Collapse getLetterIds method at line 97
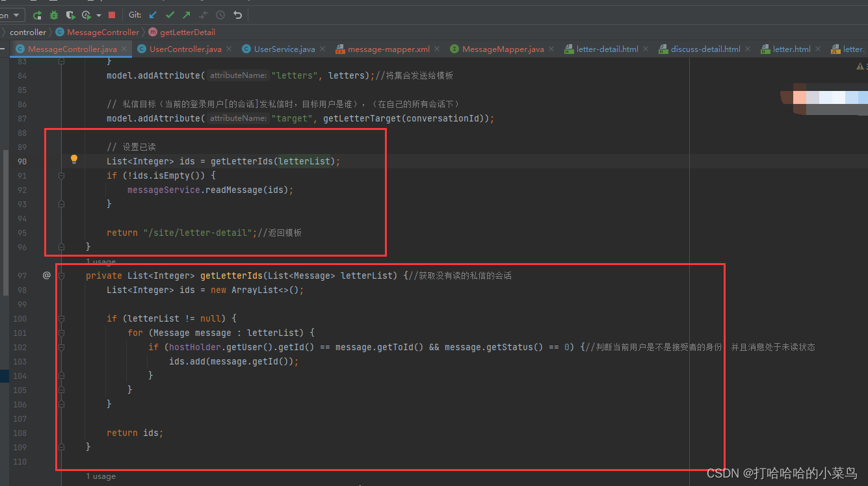Screen dimensions: 868x486 tap(62, 275)
